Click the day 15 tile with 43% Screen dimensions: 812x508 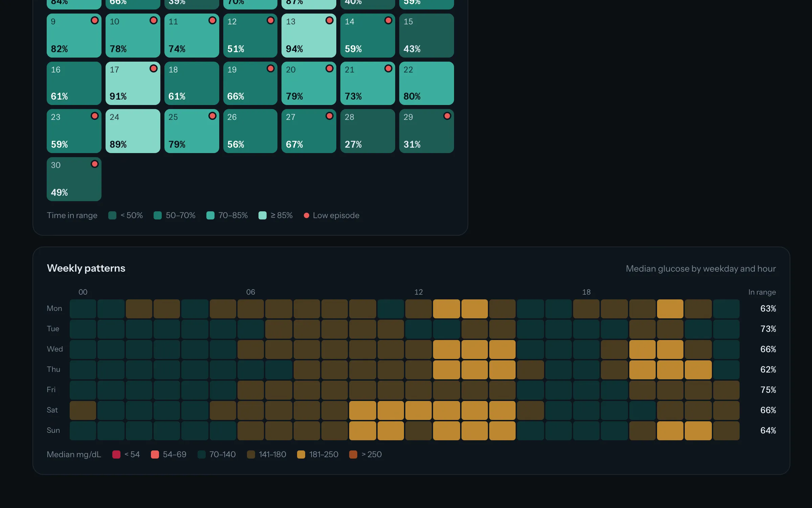click(426, 36)
